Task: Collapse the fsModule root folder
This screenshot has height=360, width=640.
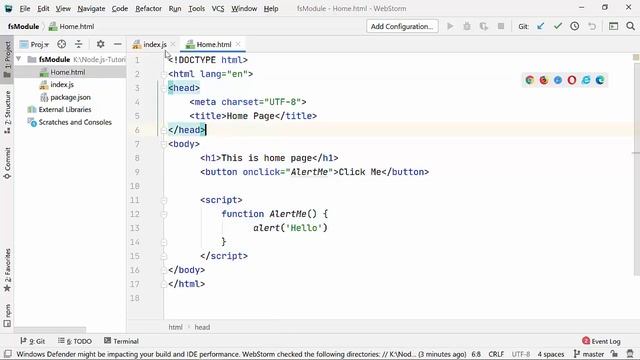Action: click(x=18, y=59)
